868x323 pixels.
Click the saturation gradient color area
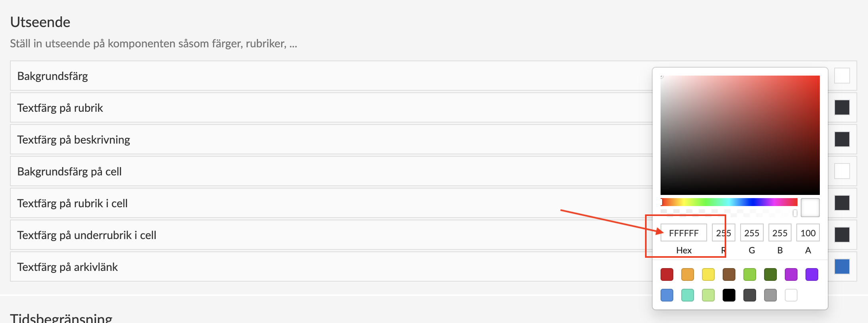740,135
